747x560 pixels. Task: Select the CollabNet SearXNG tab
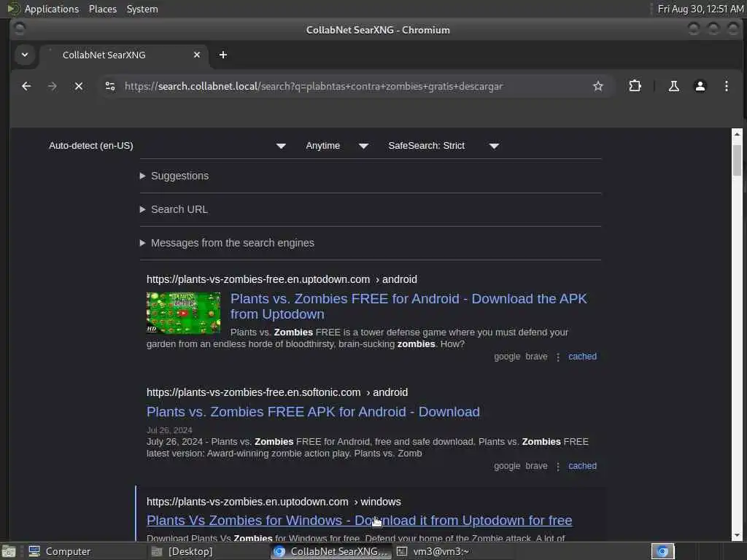point(124,55)
